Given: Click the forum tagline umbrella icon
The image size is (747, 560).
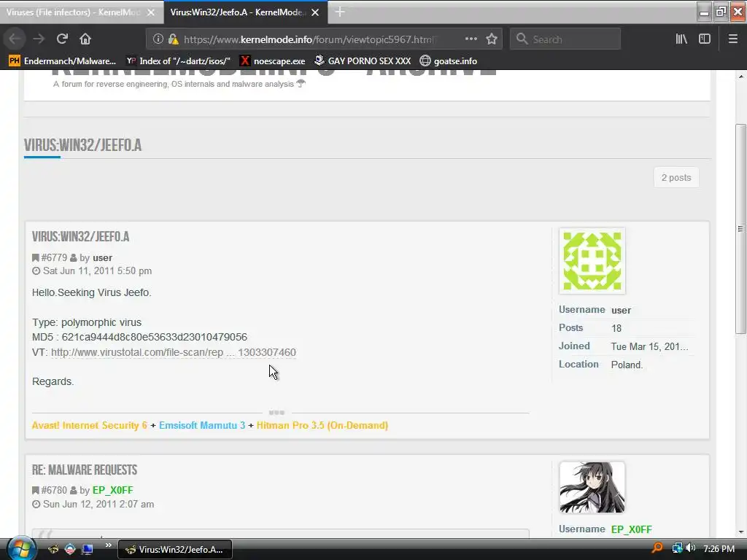Looking at the screenshot, I should (x=301, y=83).
